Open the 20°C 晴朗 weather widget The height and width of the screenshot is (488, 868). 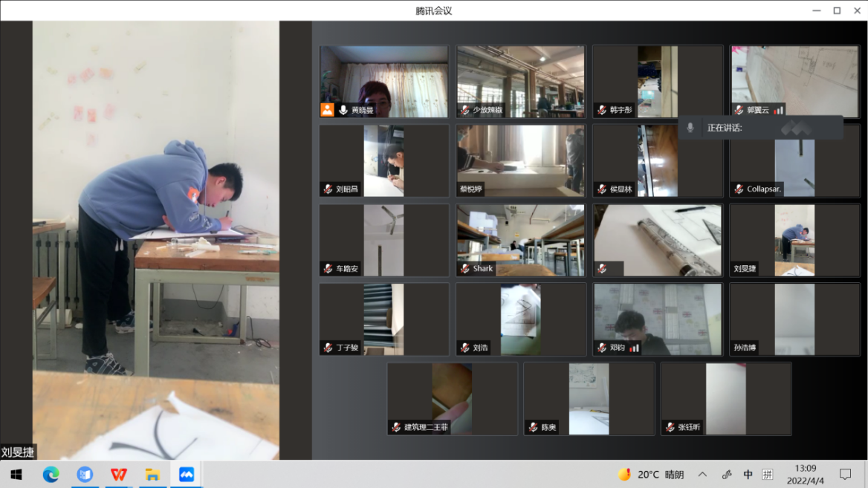coord(651,475)
